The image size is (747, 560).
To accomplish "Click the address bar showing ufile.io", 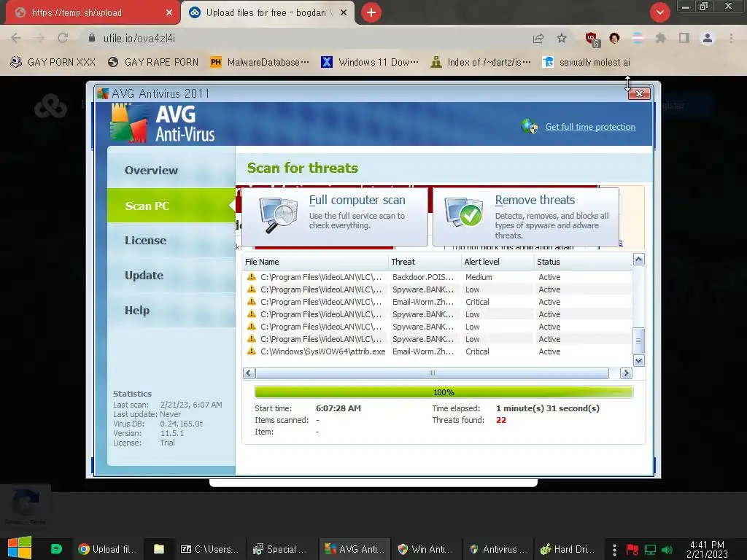I will [305, 38].
